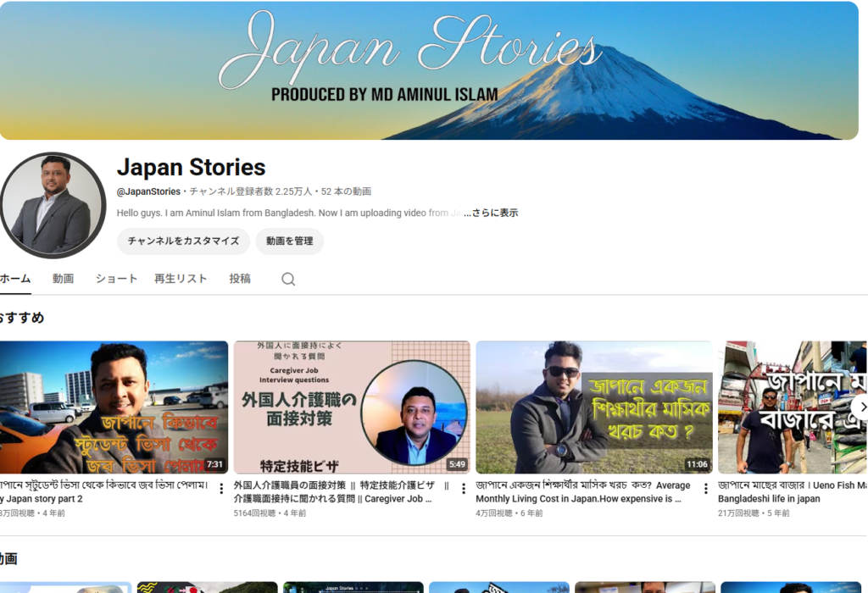
Task: Click チャンネルをカスタマイズ button
Action: tap(183, 241)
